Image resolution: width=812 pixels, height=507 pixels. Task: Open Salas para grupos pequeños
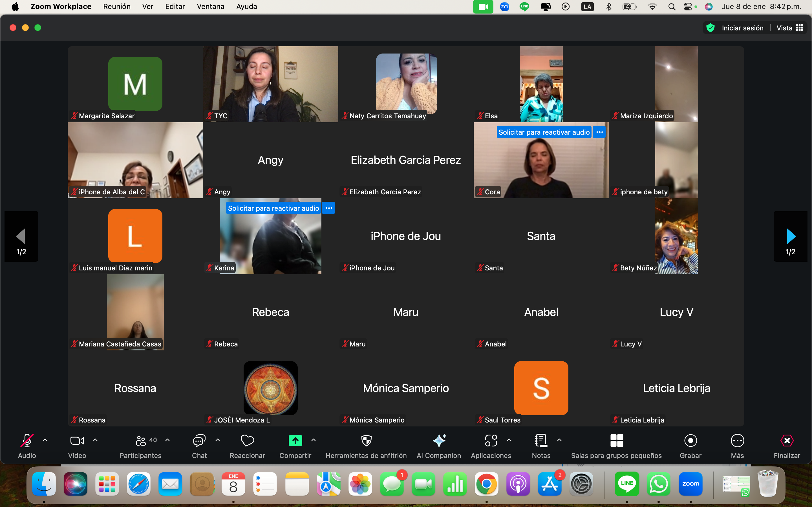point(616,441)
